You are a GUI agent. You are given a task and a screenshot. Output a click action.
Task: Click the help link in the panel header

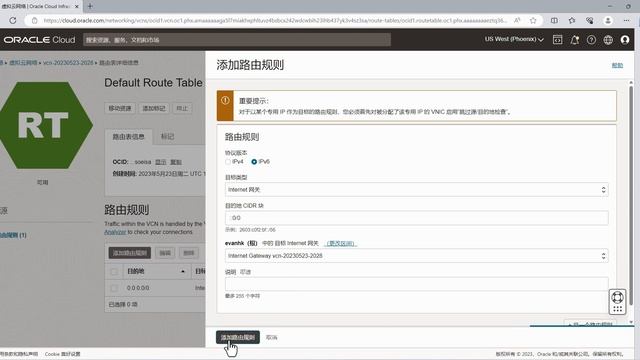[x=617, y=65]
